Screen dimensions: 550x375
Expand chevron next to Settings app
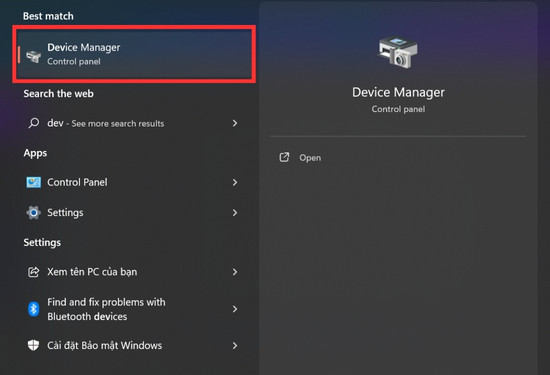[x=235, y=213]
